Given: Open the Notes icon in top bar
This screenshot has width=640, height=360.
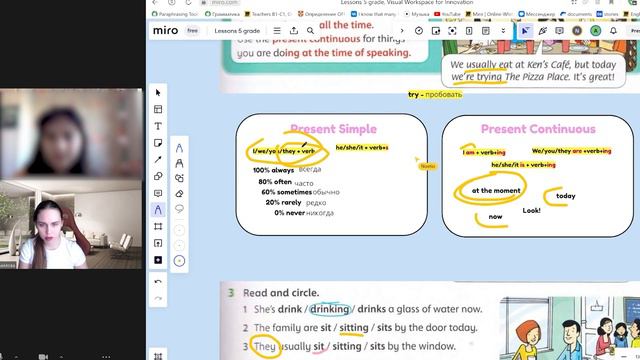Looking at the screenshot, I should [x=486, y=31].
